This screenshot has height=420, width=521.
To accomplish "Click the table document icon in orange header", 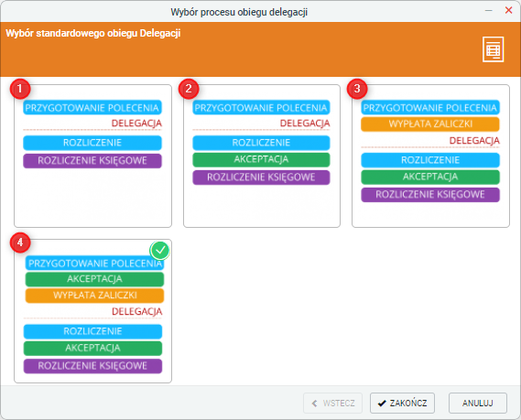I will (494, 49).
